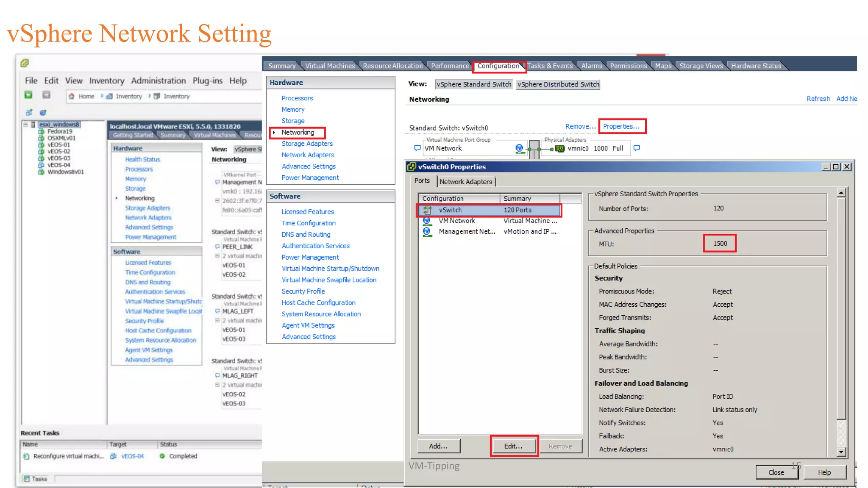Select OSXMLv01 in the inventory tree
868x488 pixels.
[x=61, y=138]
